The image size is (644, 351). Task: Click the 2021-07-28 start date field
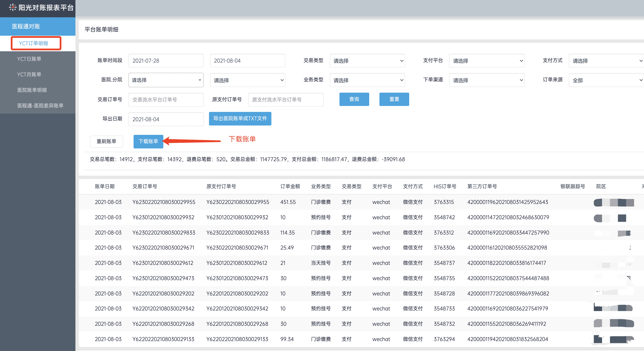pyautogui.click(x=166, y=60)
